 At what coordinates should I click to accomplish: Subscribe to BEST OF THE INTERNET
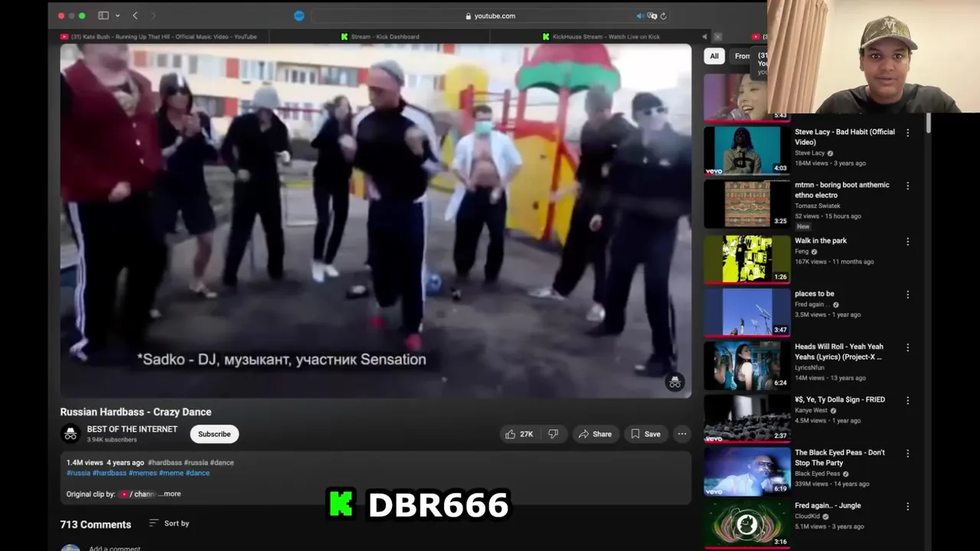tap(214, 434)
